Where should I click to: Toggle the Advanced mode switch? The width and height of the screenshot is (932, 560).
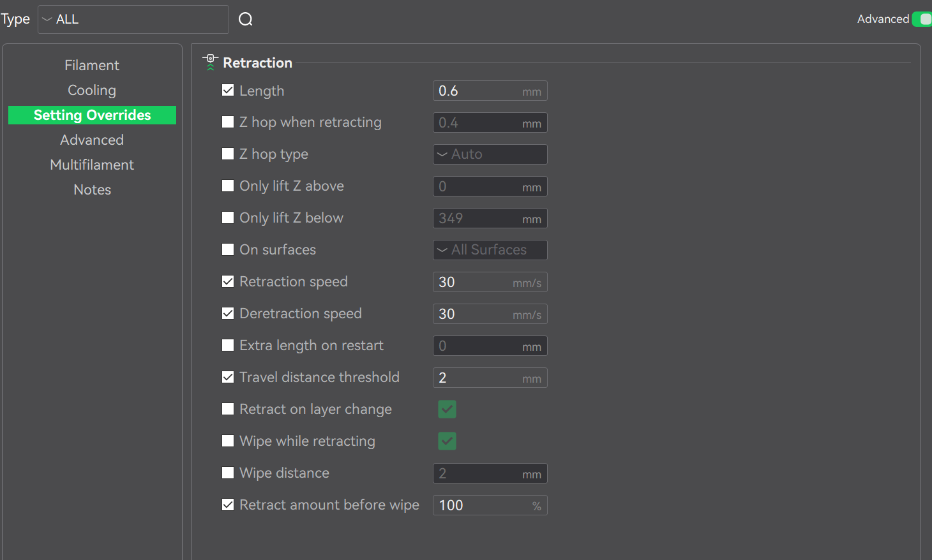[922, 19]
